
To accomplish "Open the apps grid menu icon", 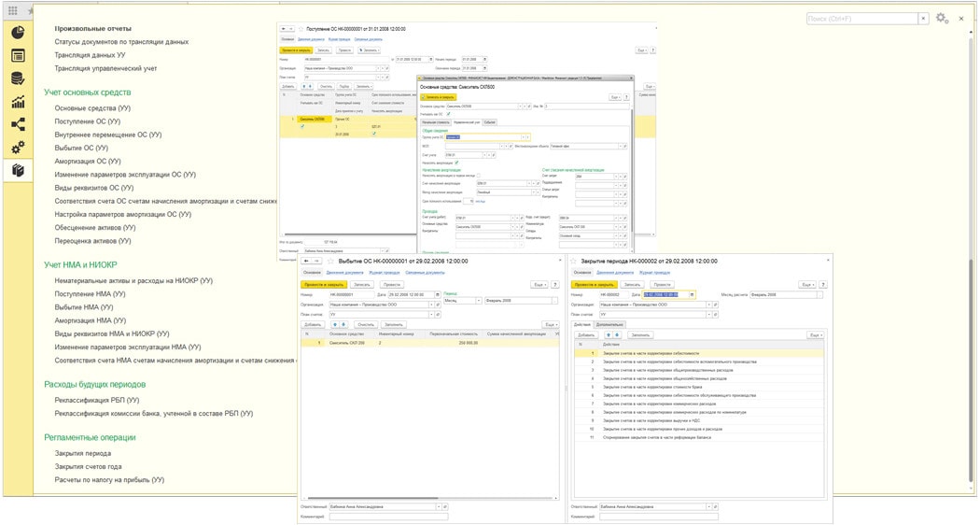I will click(x=13, y=10).
